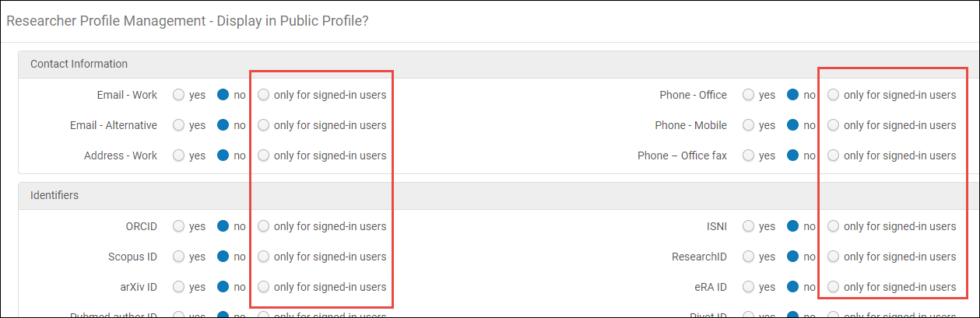980x318 pixels.
Task: Select 'yes' for Scopus ID
Action: point(179,257)
